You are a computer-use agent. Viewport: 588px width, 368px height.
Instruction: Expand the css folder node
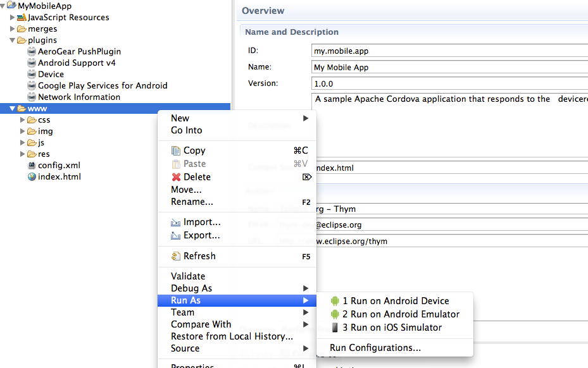click(x=23, y=120)
